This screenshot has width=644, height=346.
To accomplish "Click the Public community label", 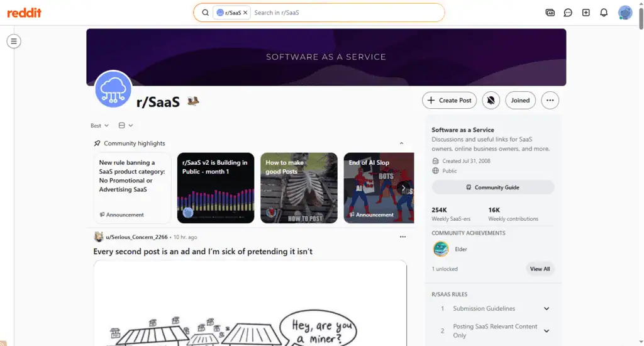I will [x=449, y=171].
